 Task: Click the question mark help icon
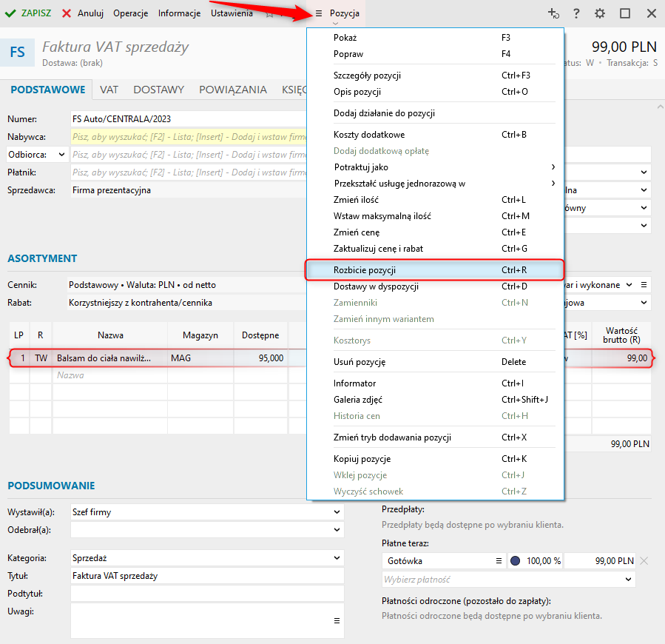576,13
